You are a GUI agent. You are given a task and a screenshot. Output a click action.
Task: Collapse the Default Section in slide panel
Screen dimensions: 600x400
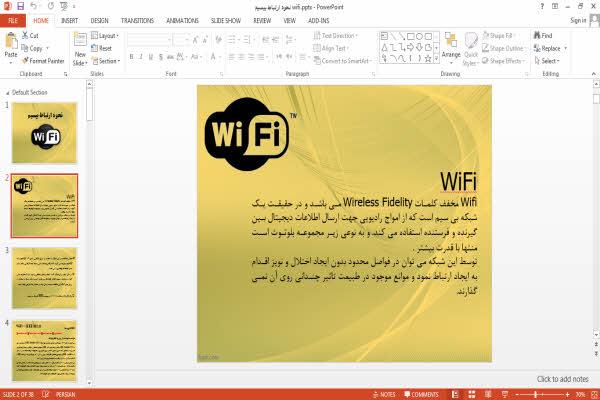(7, 93)
